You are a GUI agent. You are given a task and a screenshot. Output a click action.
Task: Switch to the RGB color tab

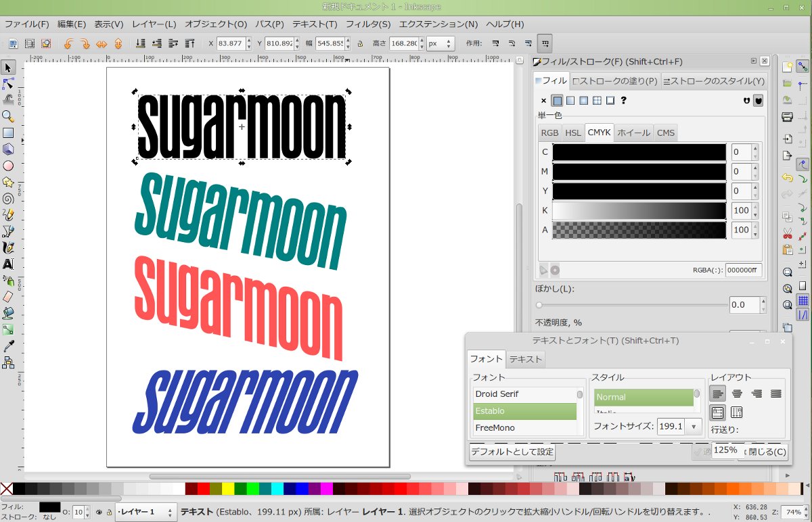tap(549, 133)
